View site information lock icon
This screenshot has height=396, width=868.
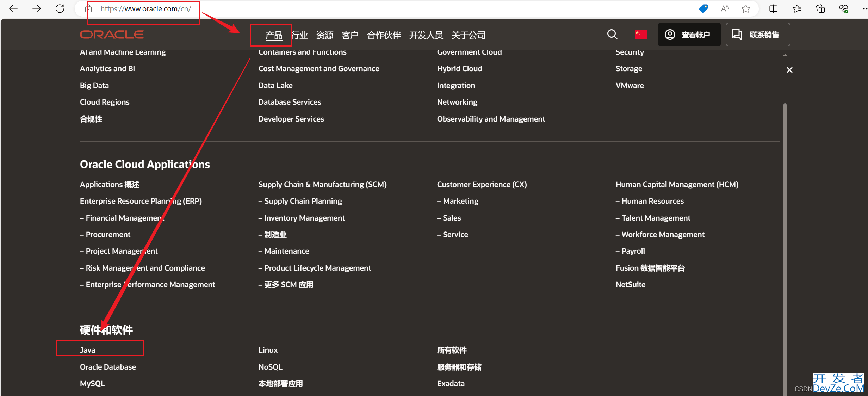click(x=89, y=9)
